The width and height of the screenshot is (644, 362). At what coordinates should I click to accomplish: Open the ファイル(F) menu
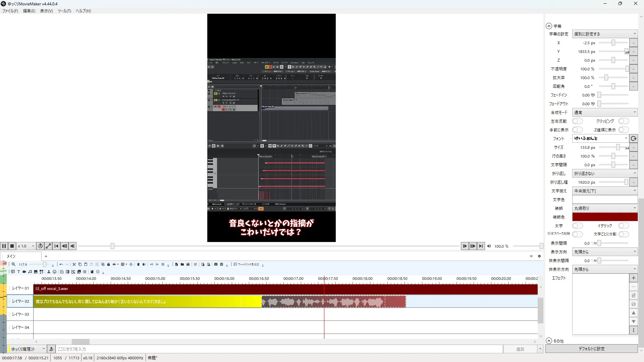point(10,11)
